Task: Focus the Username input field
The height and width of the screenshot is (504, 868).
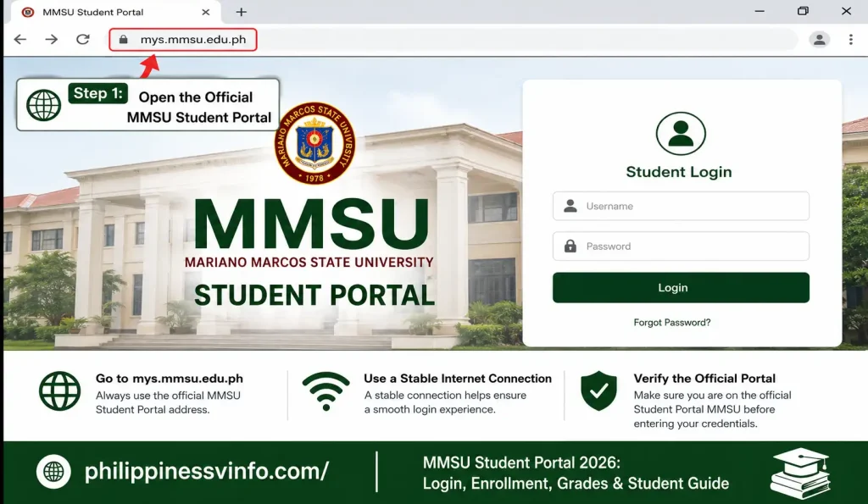Action: tap(681, 206)
